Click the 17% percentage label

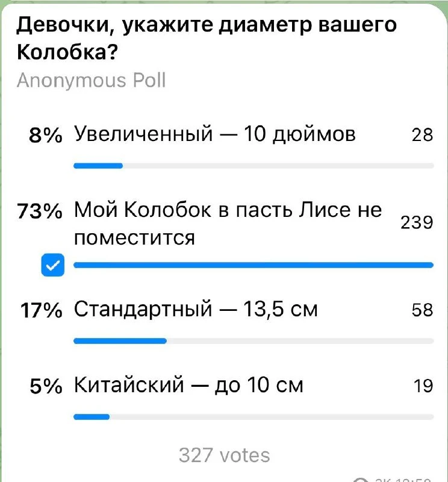(x=41, y=310)
